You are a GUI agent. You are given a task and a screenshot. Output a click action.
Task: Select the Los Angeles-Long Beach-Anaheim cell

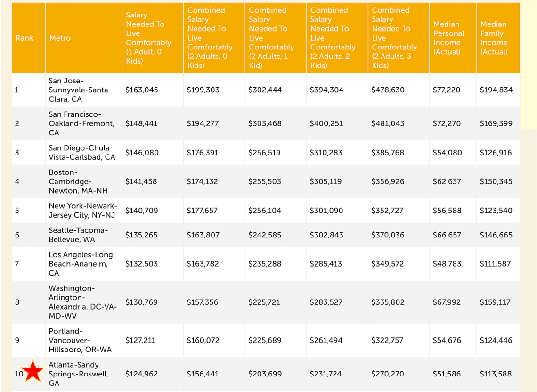point(81,264)
